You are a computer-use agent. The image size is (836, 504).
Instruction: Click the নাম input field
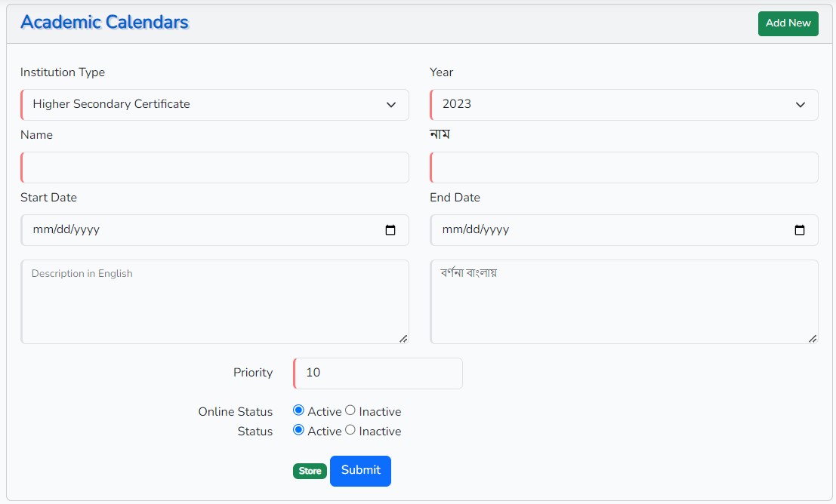point(624,167)
